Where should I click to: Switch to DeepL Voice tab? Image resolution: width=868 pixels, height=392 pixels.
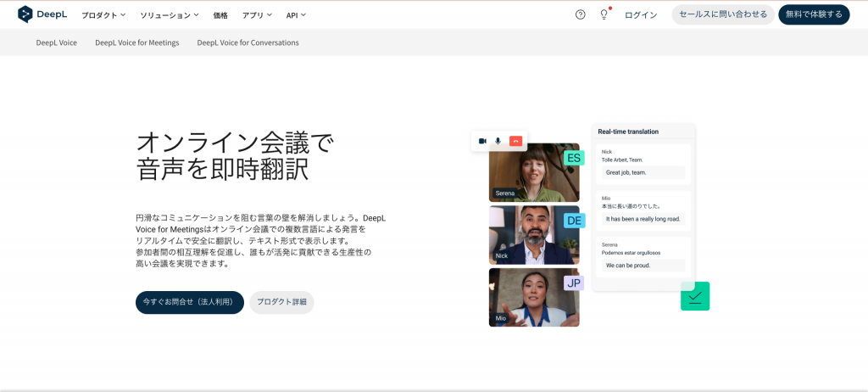(x=57, y=42)
